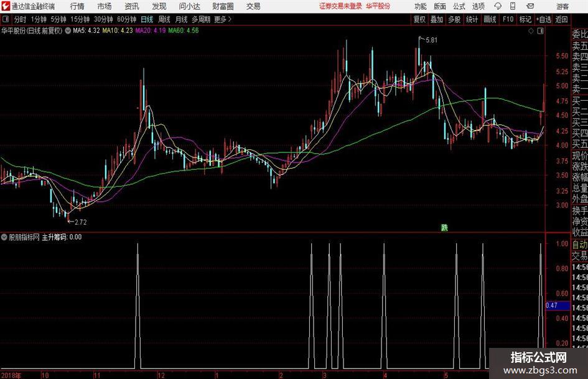Image resolution: width=588 pixels, height=379 pixels.
Task: Expand the 更多 periods dropdown
Action: click(x=223, y=19)
